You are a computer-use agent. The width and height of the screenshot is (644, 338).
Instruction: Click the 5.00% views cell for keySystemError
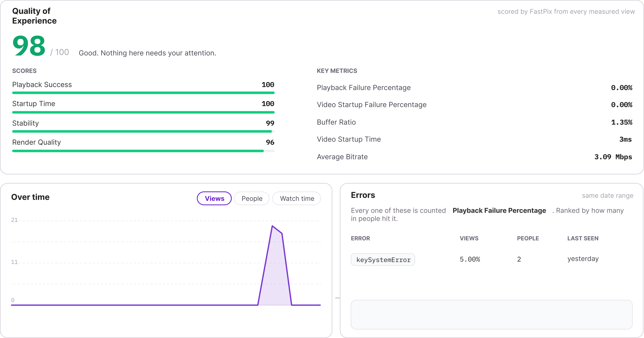click(x=470, y=259)
